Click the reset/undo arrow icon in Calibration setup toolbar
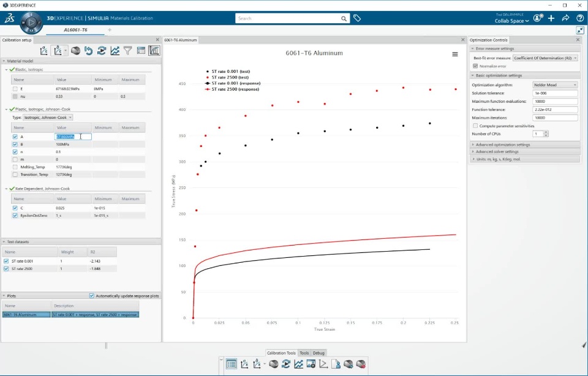Image resolution: width=588 pixels, height=376 pixels. (x=88, y=51)
